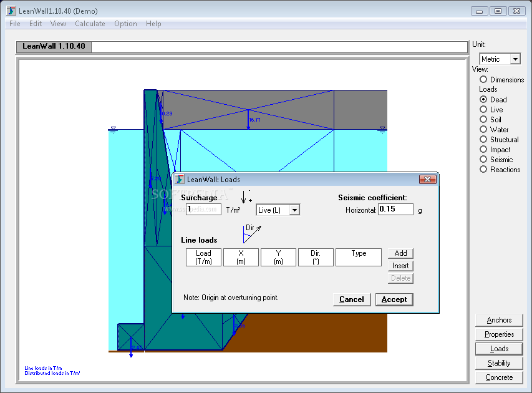The width and height of the screenshot is (532, 393).
Task: Open the Edit menu
Action: coord(36,24)
